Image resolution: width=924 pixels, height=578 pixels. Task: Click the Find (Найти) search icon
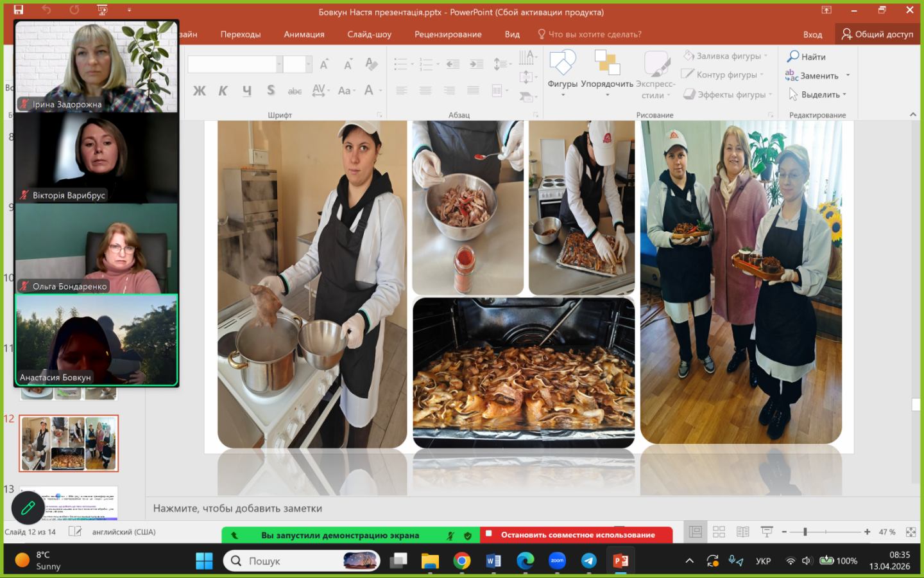click(x=793, y=57)
